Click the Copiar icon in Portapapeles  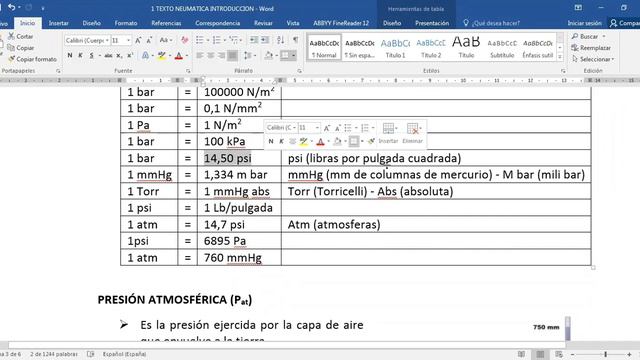[x=11, y=48]
